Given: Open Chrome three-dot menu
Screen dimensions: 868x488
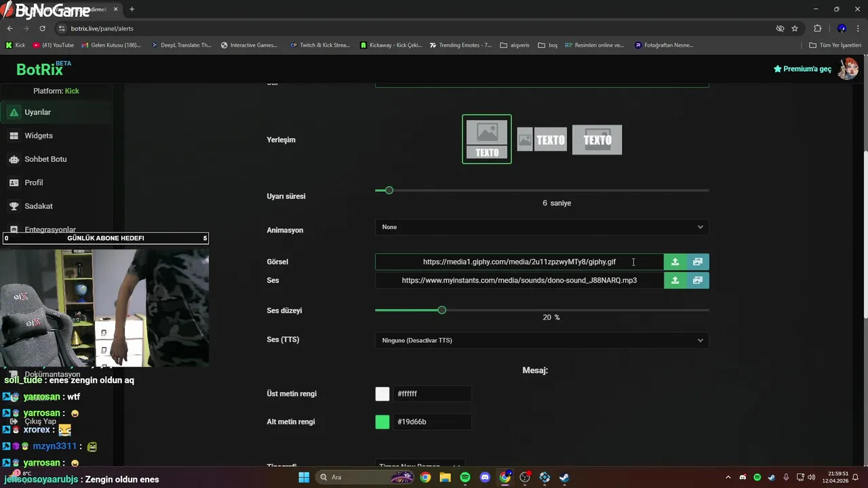Looking at the screenshot, I should click(x=858, y=28).
